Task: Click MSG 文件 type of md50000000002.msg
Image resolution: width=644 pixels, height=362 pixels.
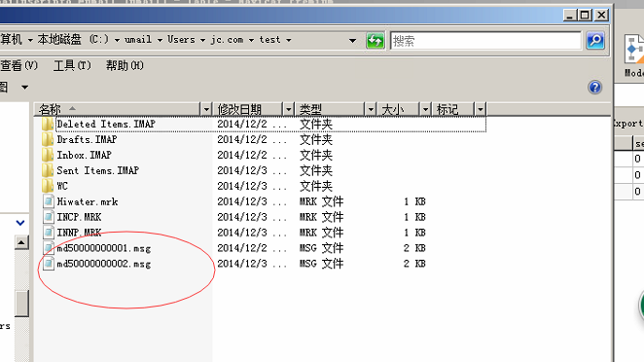Action: click(322, 264)
